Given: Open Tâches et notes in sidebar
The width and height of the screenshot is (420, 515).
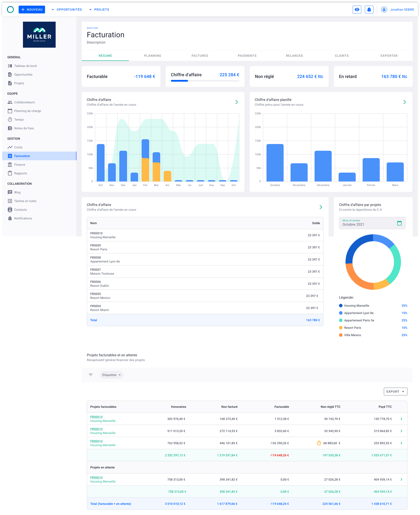Looking at the screenshot, I should click(x=25, y=201).
